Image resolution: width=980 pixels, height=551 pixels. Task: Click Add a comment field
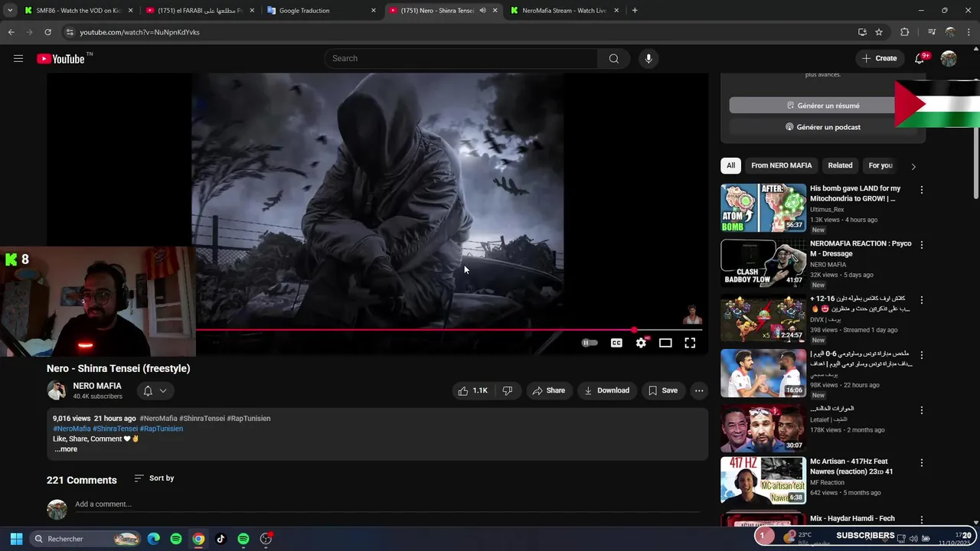[x=387, y=504]
